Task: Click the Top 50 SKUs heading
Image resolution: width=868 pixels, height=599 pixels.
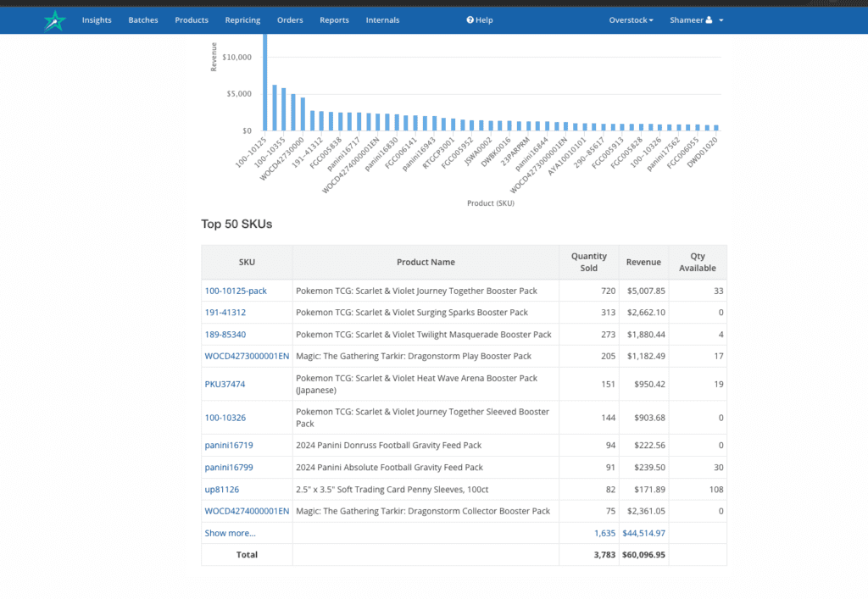Action: click(x=236, y=224)
